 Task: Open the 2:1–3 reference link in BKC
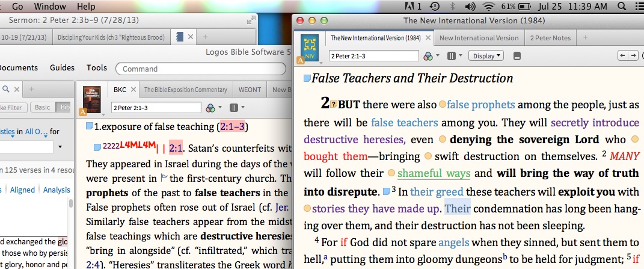click(x=233, y=127)
